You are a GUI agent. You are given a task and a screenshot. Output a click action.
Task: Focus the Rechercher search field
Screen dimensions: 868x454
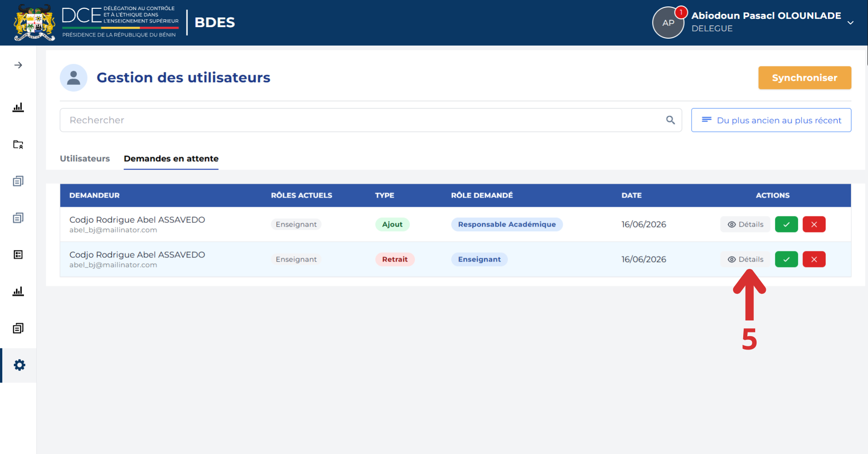point(371,120)
